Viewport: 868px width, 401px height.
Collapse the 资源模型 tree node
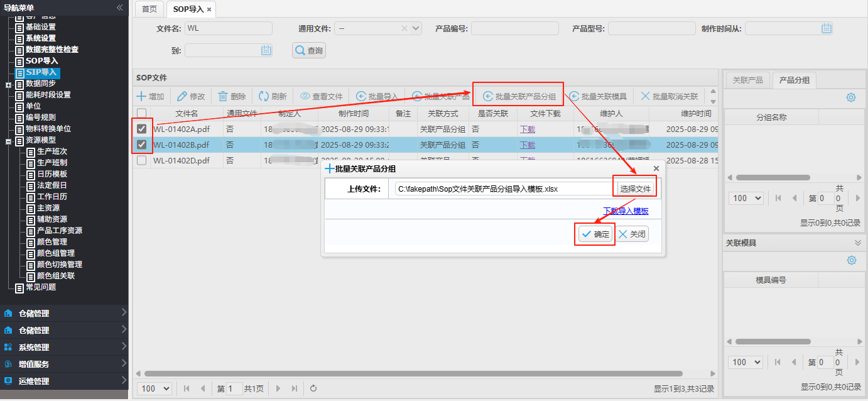[8, 140]
